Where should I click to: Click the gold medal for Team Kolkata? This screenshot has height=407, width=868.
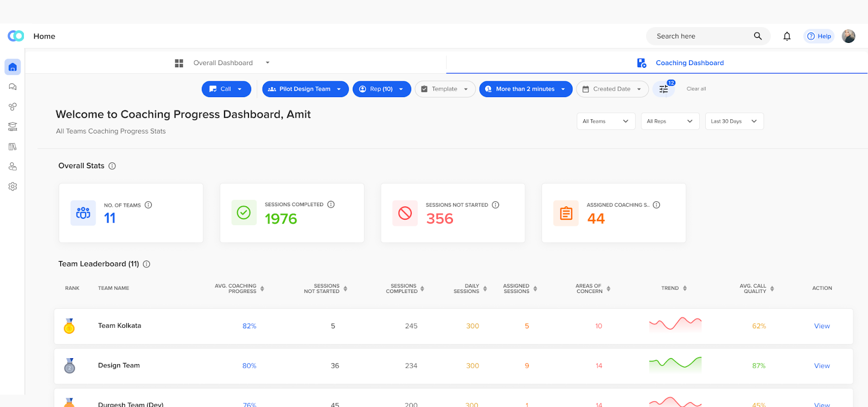pyautogui.click(x=69, y=326)
